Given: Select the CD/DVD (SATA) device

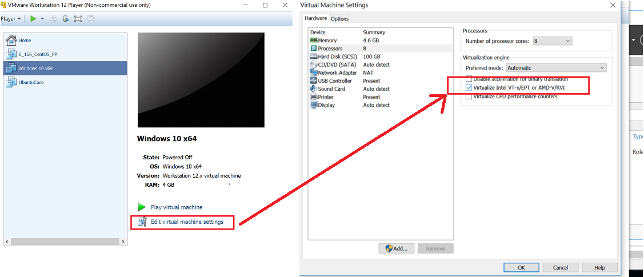Looking at the screenshot, I should pos(337,65).
